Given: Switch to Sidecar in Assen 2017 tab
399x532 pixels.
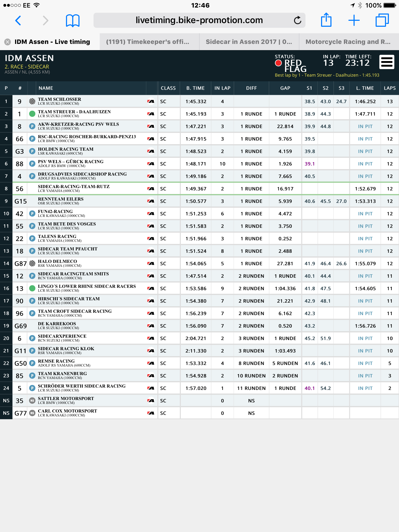Looking at the screenshot, I should pos(249,42).
